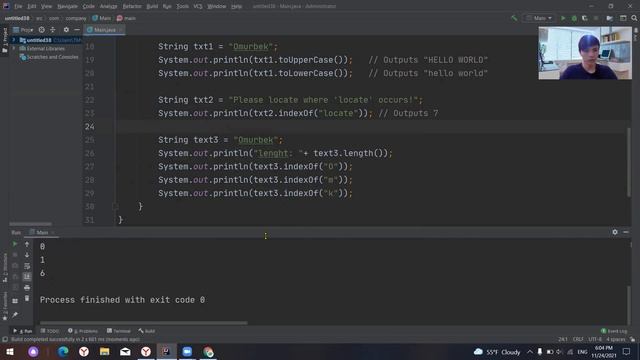Click the CRLF line separator status entry
Screen dimensions: 640x360
[578, 339]
